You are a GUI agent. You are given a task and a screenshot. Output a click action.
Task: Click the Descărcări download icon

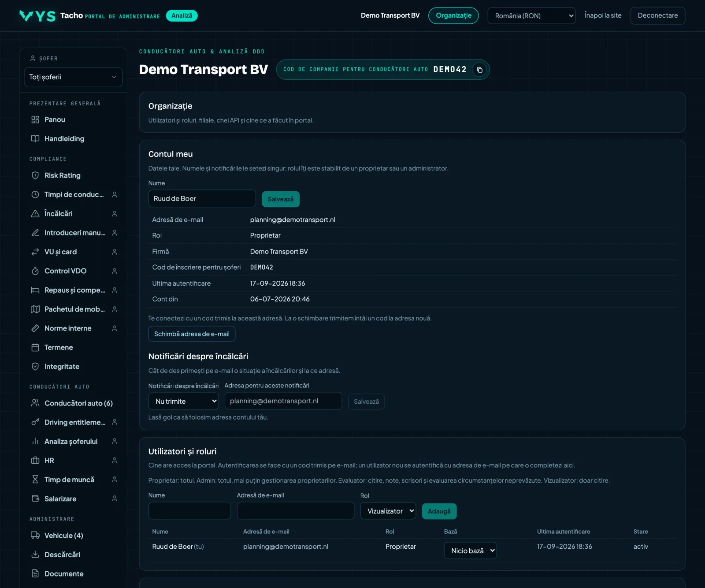[x=35, y=555]
